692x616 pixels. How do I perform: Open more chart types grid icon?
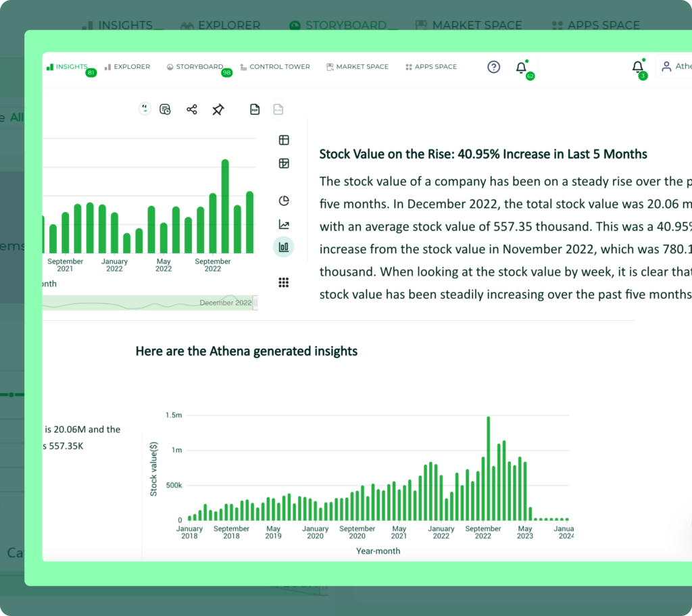(x=284, y=282)
